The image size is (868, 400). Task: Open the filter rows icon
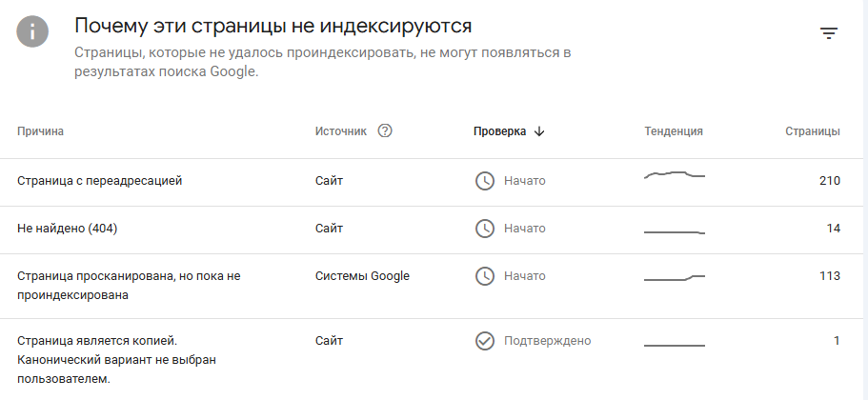tap(828, 33)
